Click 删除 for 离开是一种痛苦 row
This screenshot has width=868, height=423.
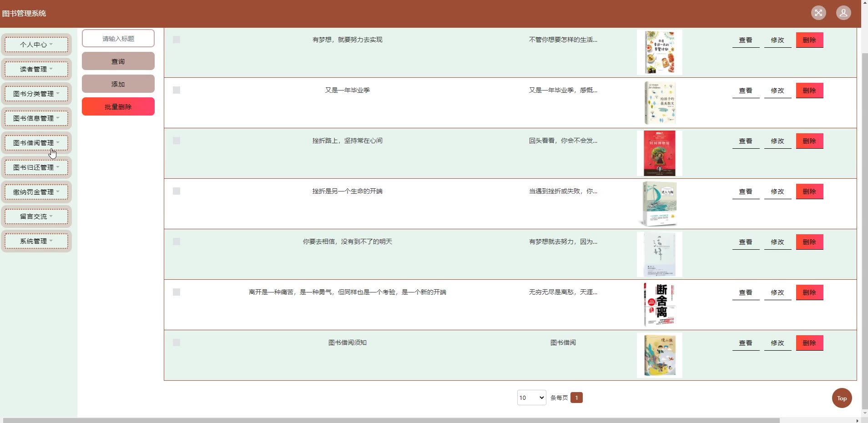coord(809,292)
